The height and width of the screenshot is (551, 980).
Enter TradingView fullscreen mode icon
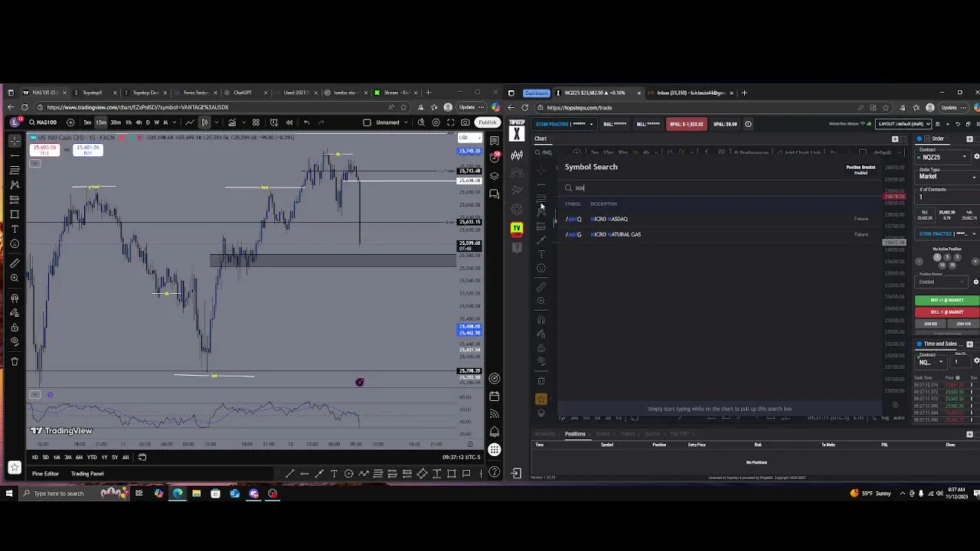coord(450,122)
